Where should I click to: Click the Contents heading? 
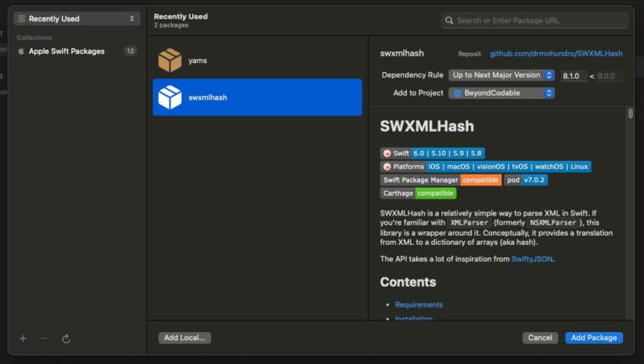tap(408, 283)
